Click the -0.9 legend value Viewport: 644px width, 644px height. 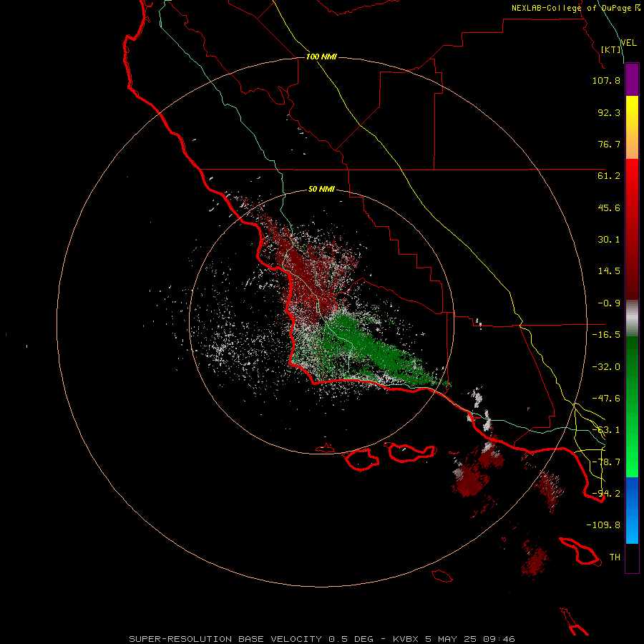click(609, 303)
